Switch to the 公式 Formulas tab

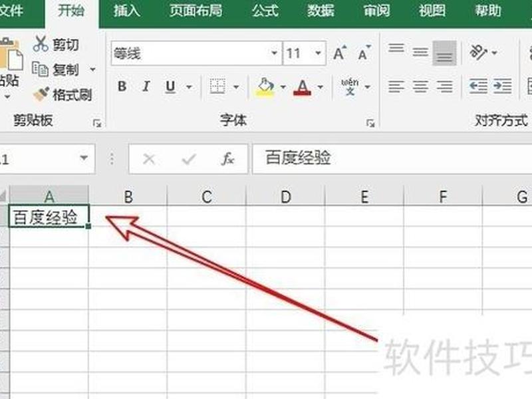pyautogui.click(x=265, y=11)
